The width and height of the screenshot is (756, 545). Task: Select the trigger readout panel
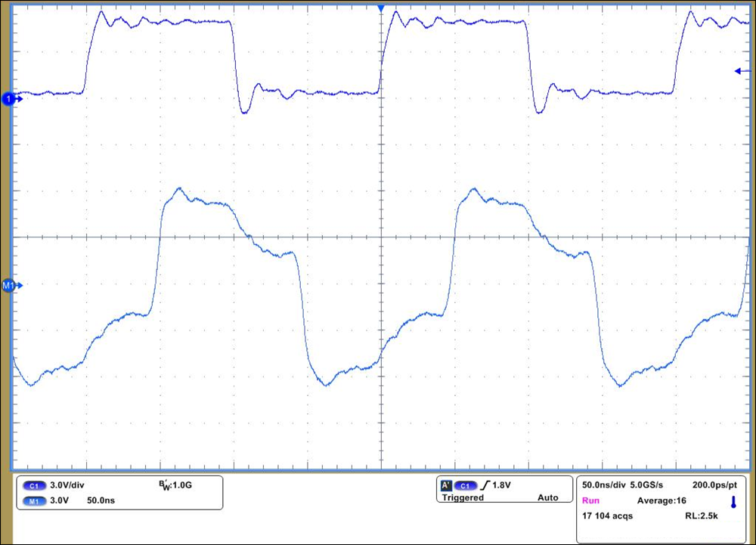[504, 488]
